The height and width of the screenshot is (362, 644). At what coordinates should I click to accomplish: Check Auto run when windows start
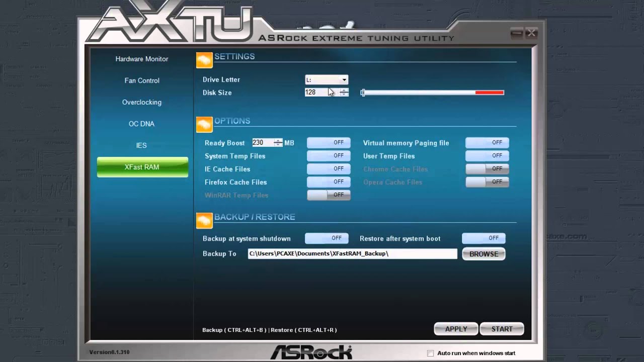point(430,353)
